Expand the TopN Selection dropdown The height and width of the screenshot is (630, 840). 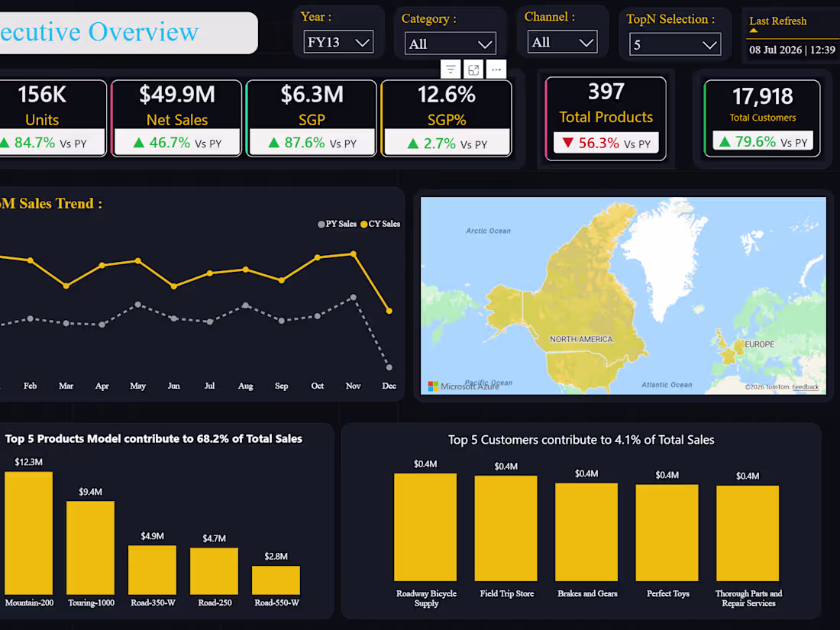click(x=675, y=44)
